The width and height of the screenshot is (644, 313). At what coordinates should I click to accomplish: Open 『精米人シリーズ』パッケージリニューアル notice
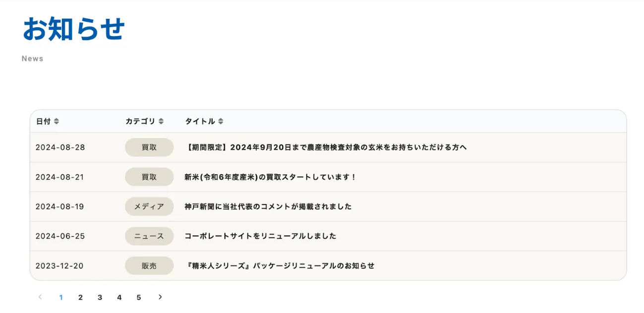(x=280, y=266)
